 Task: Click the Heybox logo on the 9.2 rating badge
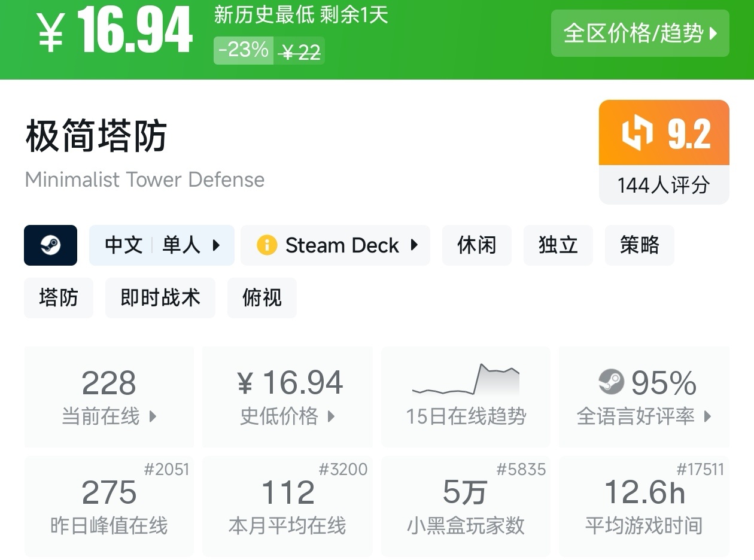(637, 133)
